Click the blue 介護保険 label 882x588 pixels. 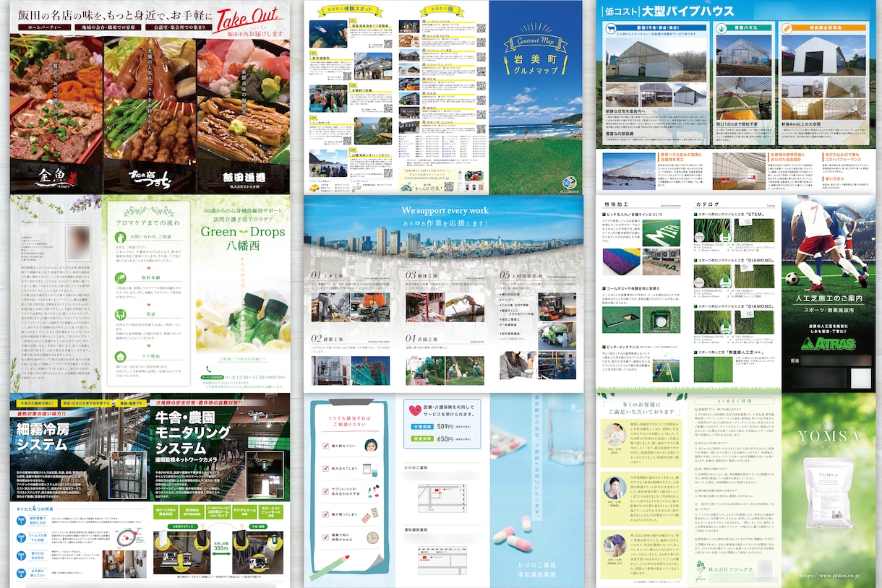(421, 426)
